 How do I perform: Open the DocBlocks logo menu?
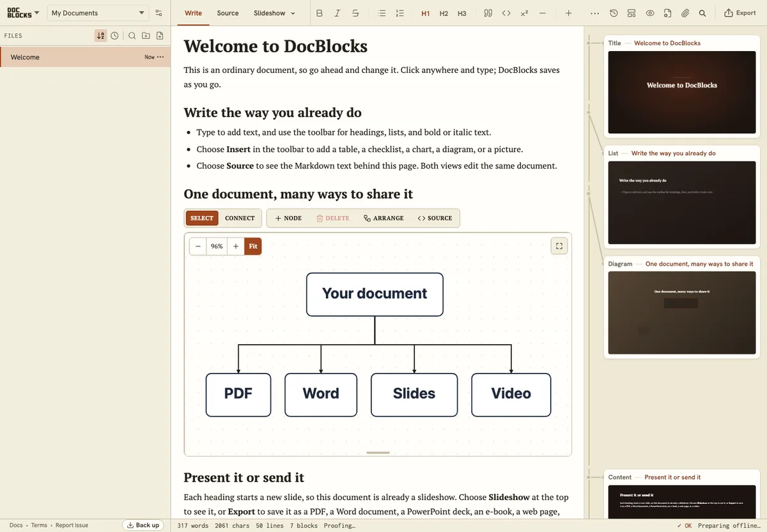tap(23, 13)
